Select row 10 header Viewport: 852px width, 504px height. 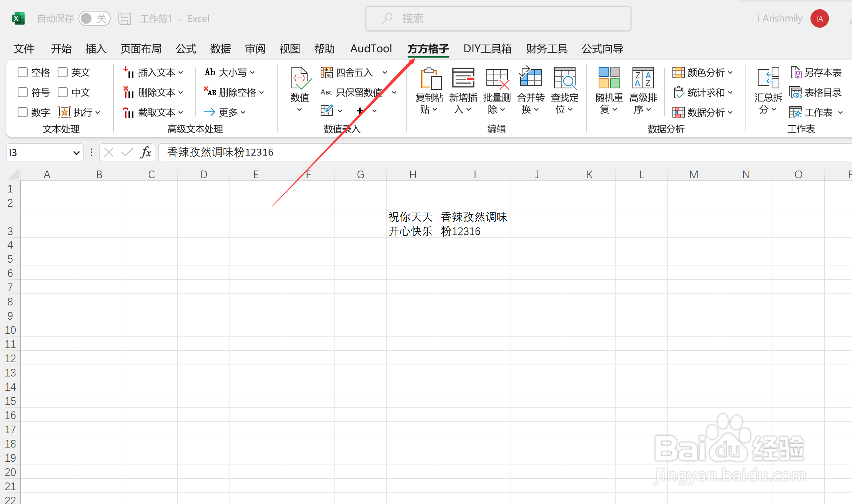[10, 330]
